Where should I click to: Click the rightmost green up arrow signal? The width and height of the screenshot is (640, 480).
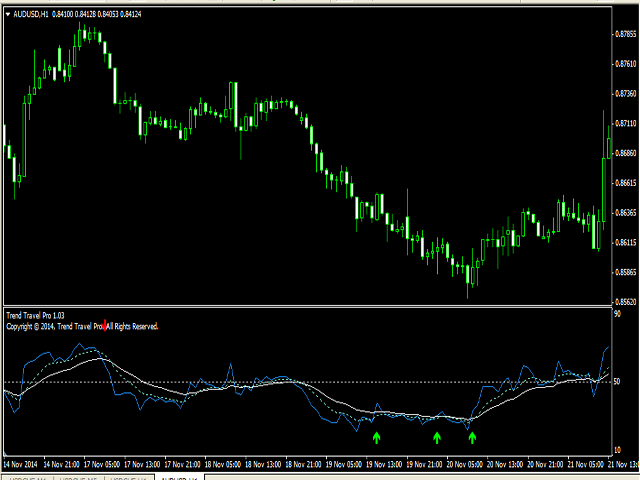[x=472, y=437]
